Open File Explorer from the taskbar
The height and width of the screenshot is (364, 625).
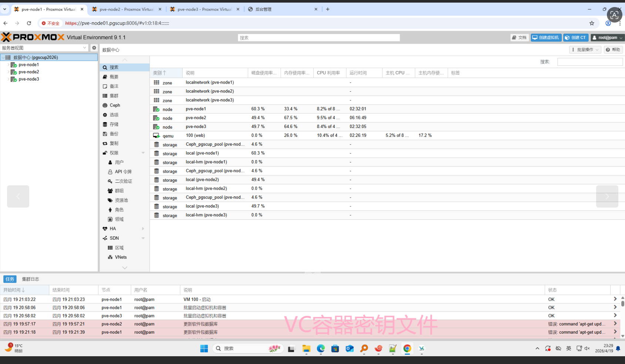(306, 348)
